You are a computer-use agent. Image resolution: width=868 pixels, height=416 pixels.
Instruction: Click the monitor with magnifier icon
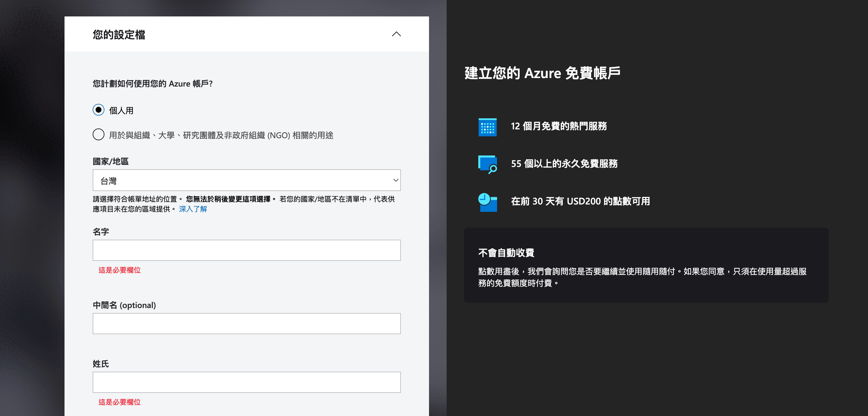487,164
